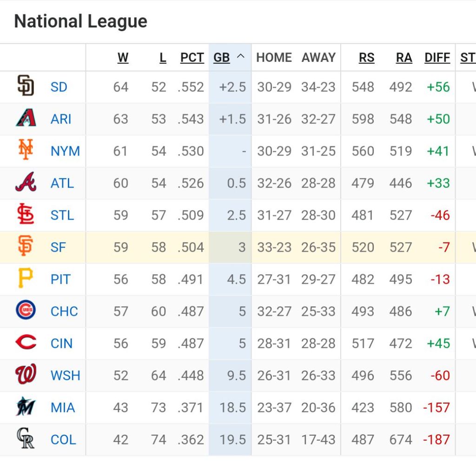This screenshot has height=469, width=476.
Task: Open the COL team link
Action: coord(63,439)
